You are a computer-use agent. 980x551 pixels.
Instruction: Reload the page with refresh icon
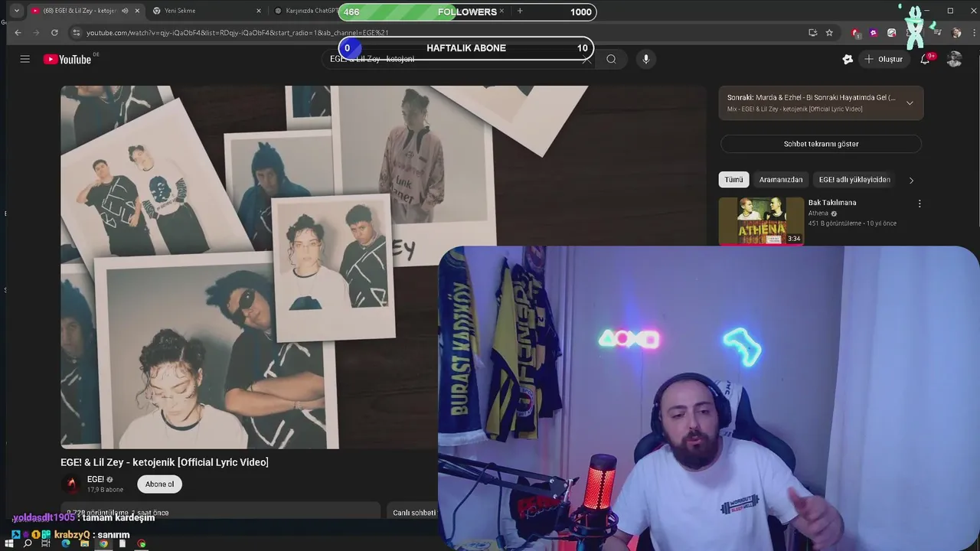54,33
